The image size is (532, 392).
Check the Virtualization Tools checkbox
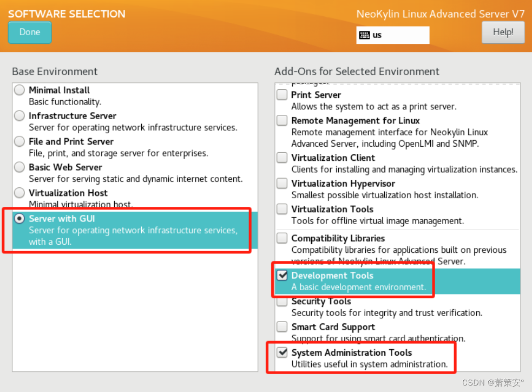click(x=282, y=209)
